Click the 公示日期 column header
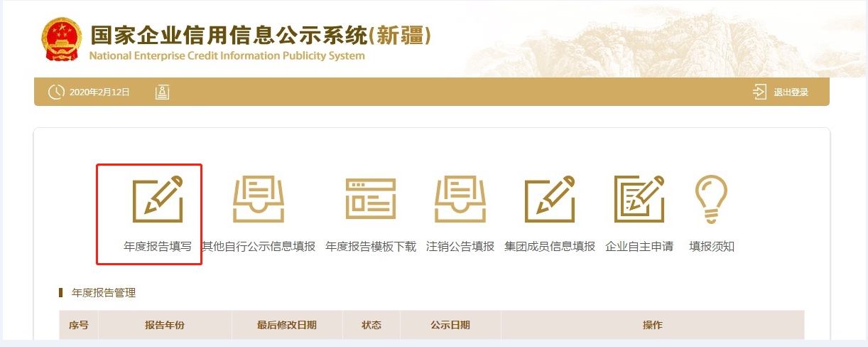This screenshot has height=347, width=868. [450, 325]
